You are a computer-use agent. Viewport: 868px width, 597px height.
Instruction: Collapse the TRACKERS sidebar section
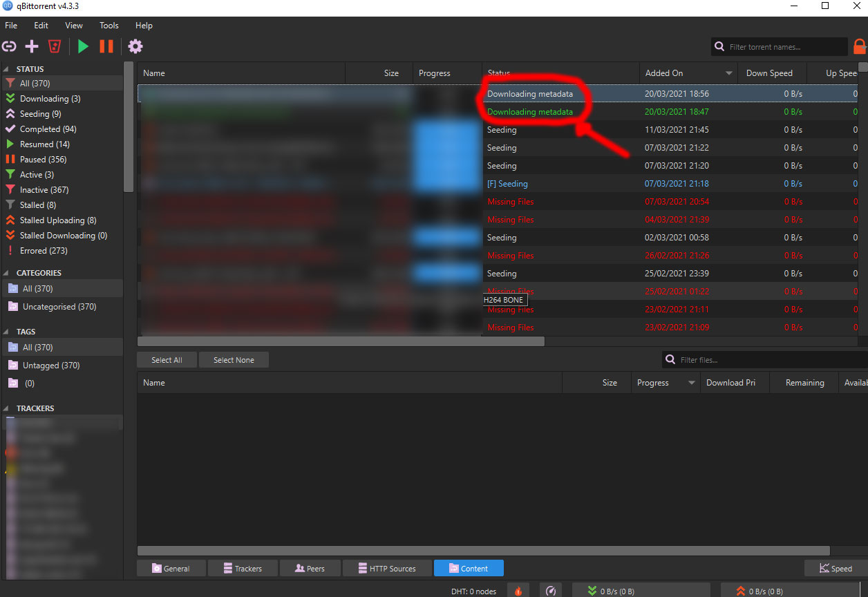pos(6,408)
